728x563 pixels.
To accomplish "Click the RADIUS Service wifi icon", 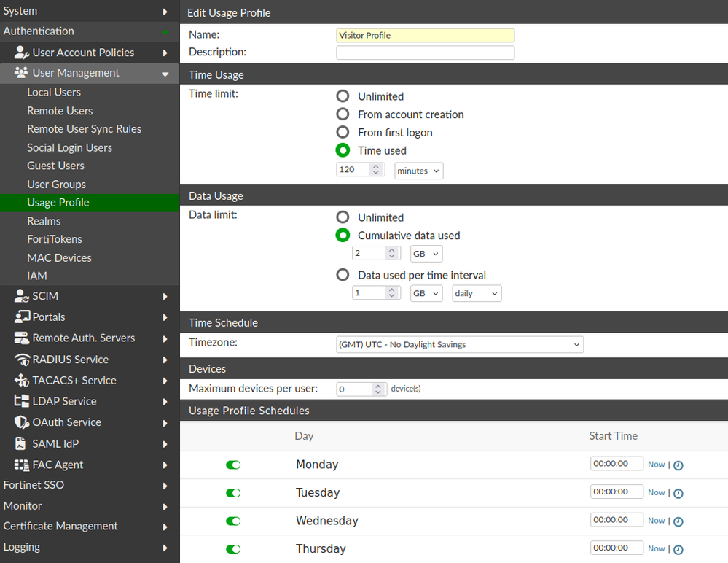I will pyautogui.click(x=22, y=360).
